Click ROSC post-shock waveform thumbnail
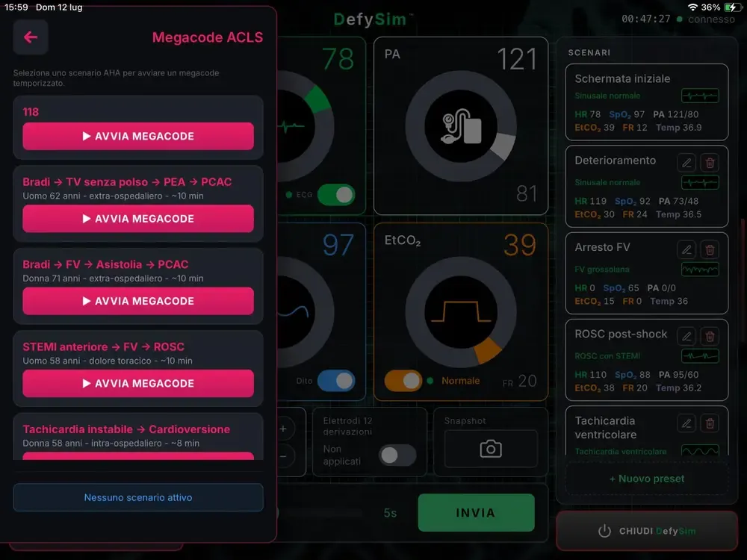 [x=700, y=356]
